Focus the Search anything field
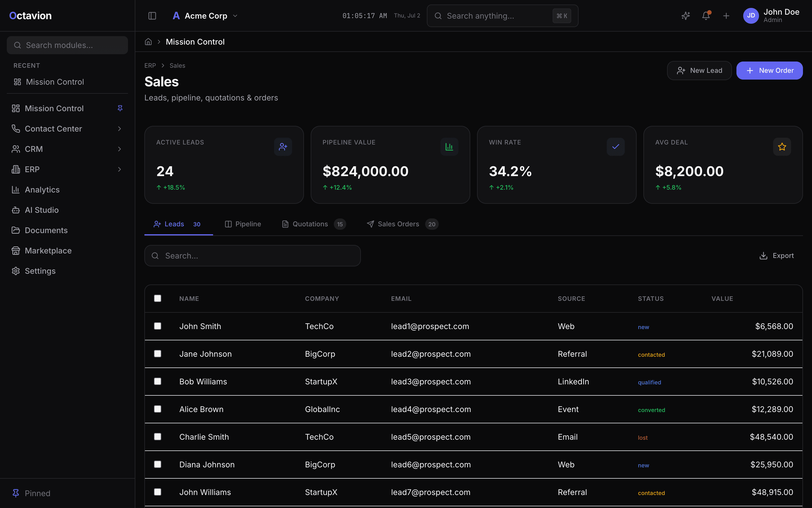 coord(502,16)
